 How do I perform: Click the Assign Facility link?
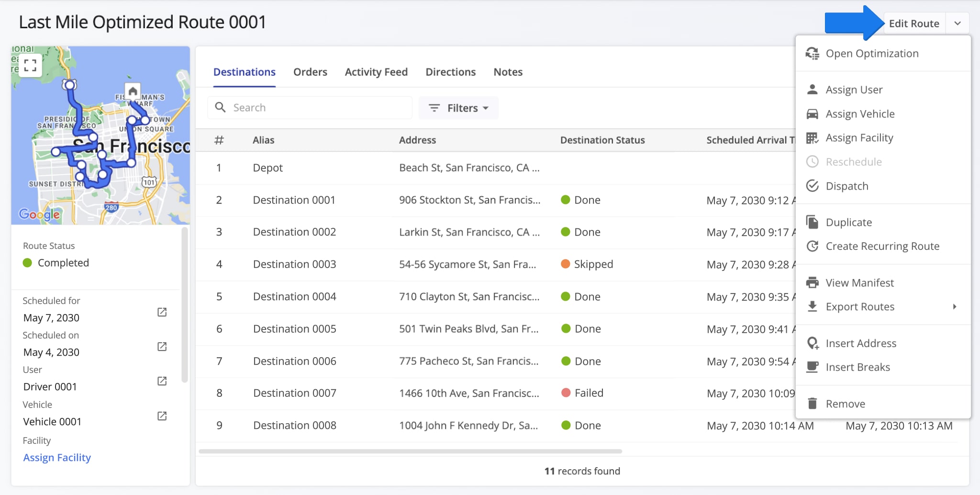(x=57, y=458)
